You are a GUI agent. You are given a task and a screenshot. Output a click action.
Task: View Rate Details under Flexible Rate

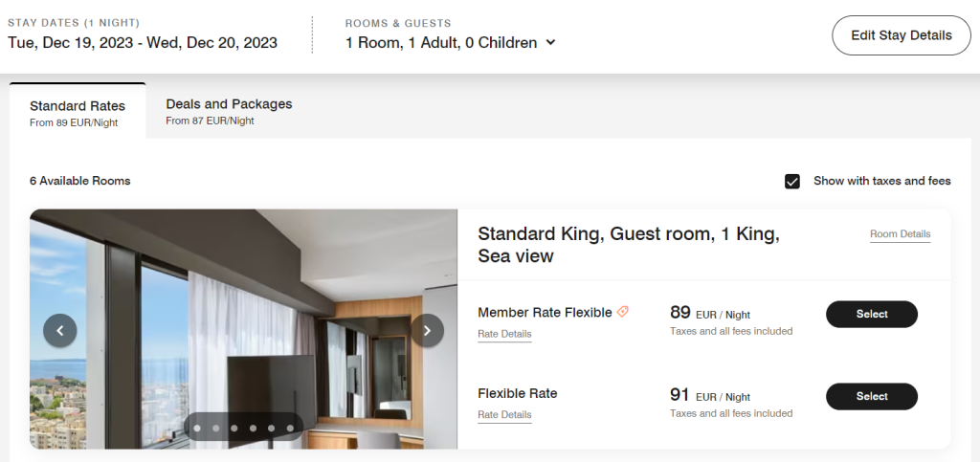(504, 415)
